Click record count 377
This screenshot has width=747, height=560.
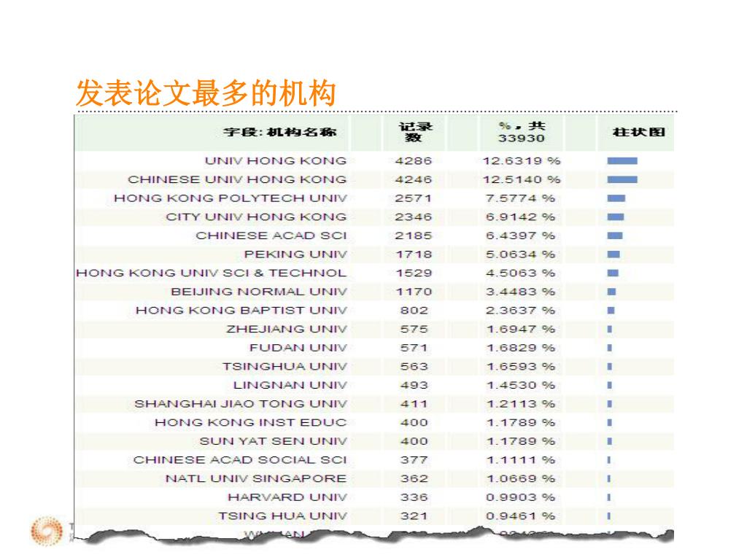pyautogui.click(x=414, y=459)
